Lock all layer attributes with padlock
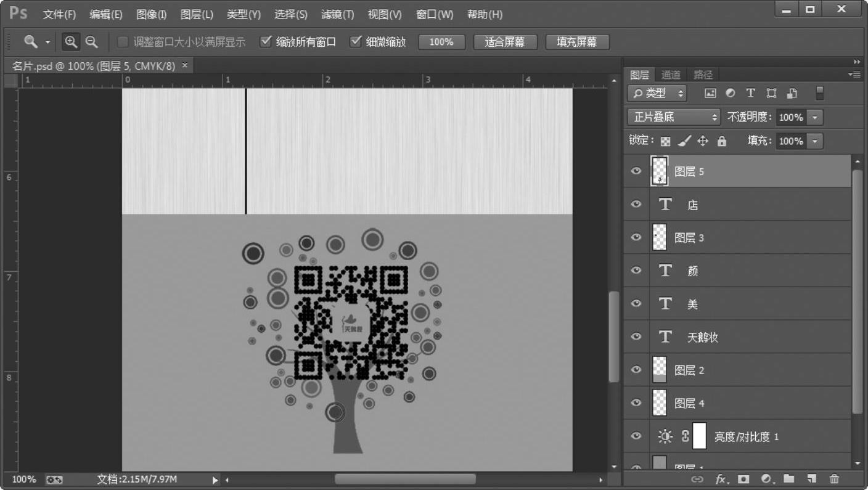 tap(722, 141)
